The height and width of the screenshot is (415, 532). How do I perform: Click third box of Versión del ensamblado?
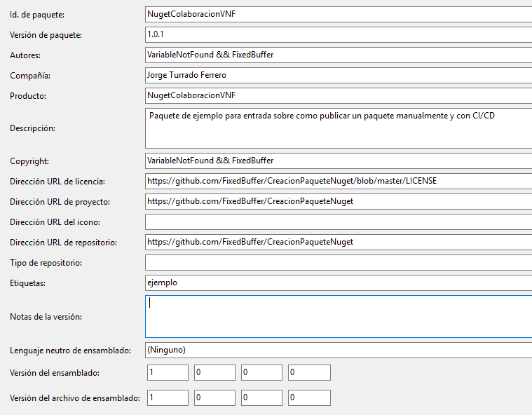[x=261, y=372]
